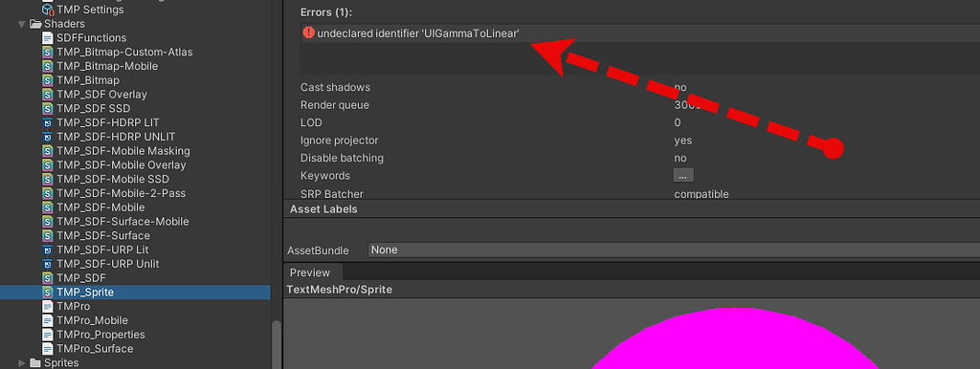Click the TMP_SDF-Mobile Overlay shader icon

coord(48,164)
